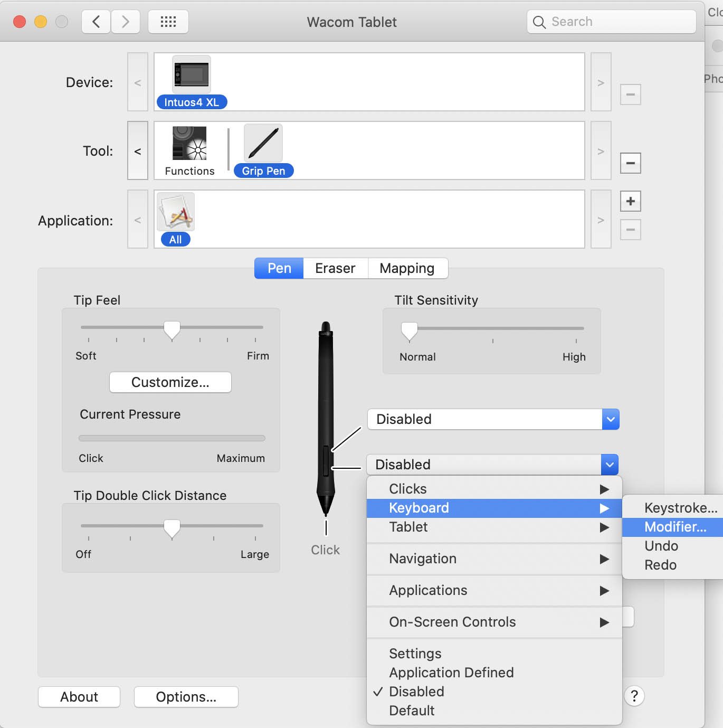Expand the Clicks submenu

pos(407,488)
